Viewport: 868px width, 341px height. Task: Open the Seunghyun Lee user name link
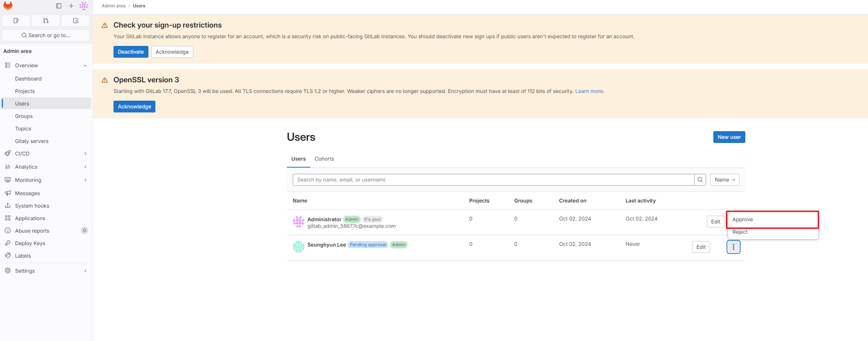pyautogui.click(x=327, y=245)
